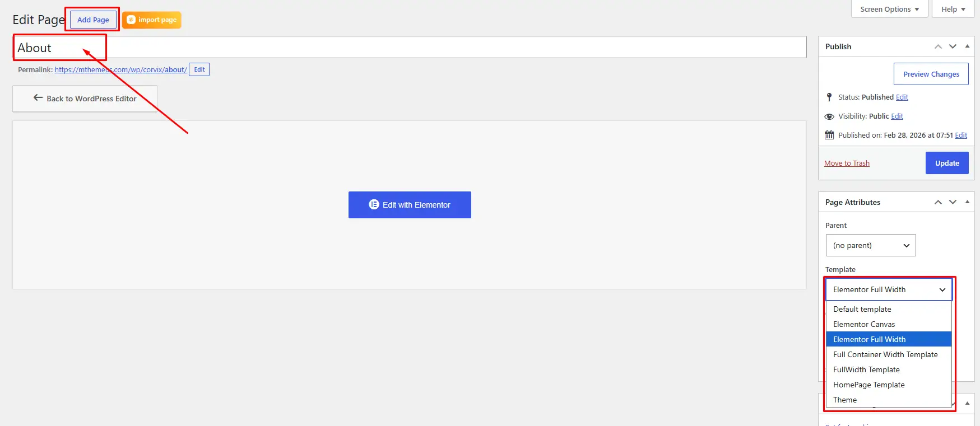Screen dimensions: 980x426
Task: Move the Page Attributes panel down
Action: [953, 202]
